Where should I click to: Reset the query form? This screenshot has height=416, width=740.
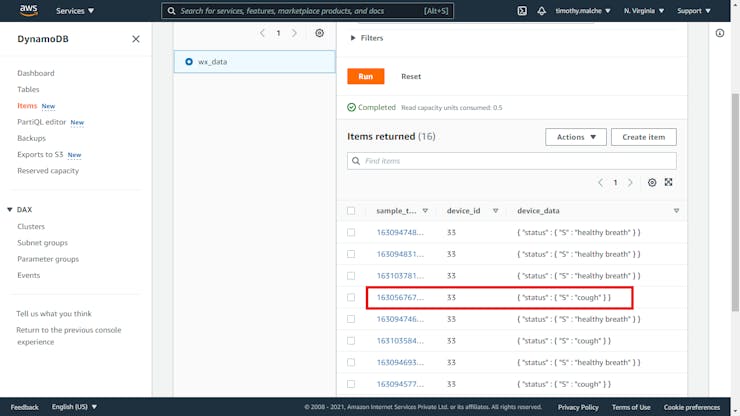tap(411, 76)
